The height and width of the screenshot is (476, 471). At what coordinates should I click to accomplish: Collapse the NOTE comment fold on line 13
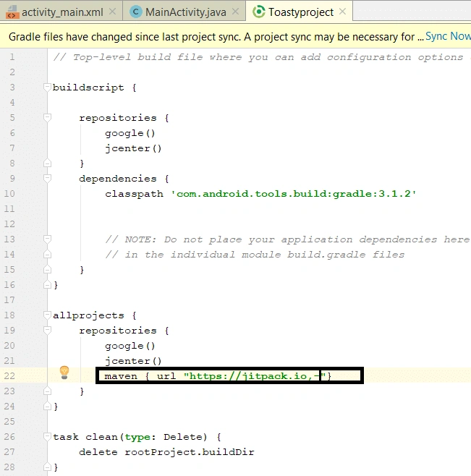tap(47, 239)
